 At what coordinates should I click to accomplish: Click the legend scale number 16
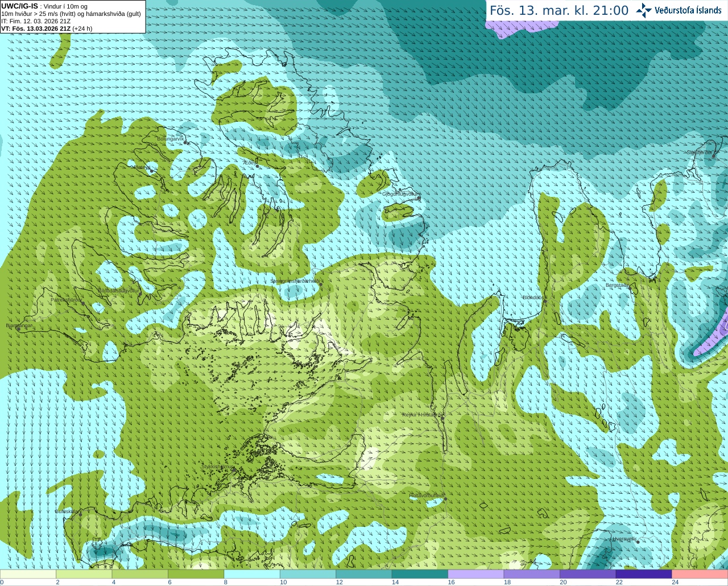point(451,582)
